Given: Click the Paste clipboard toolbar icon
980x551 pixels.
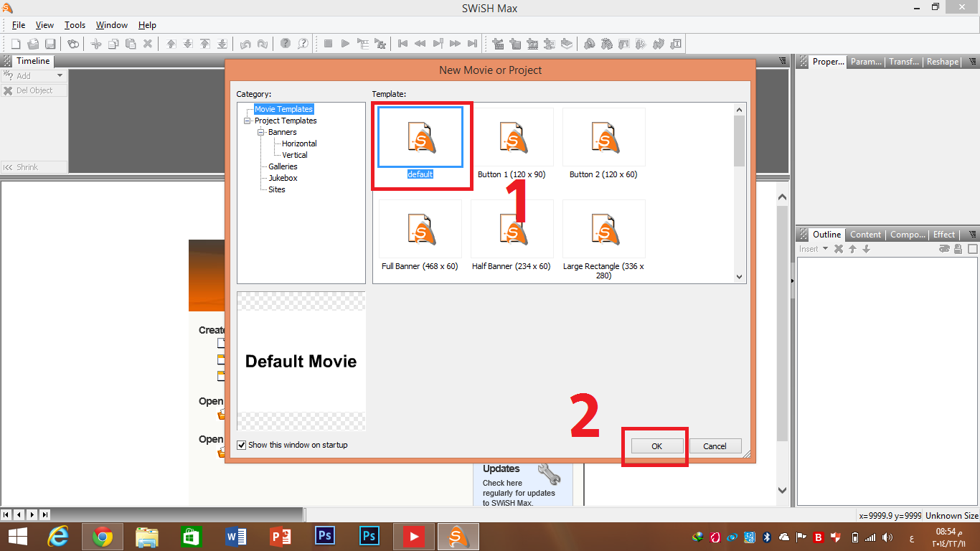Looking at the screenshot, I should 131,44.
